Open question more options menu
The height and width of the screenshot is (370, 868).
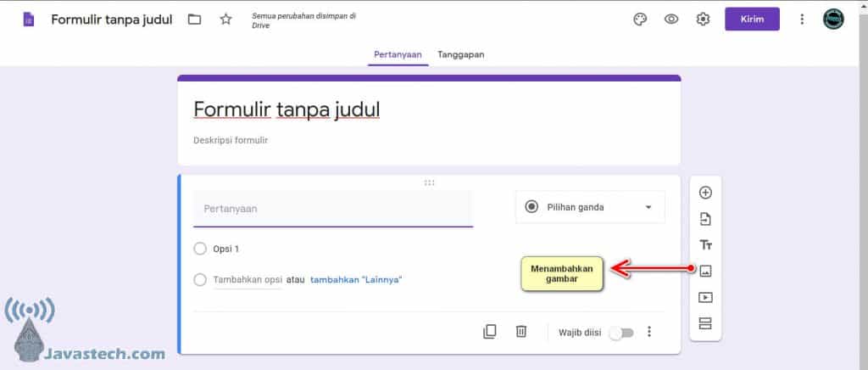coord(649,332)
